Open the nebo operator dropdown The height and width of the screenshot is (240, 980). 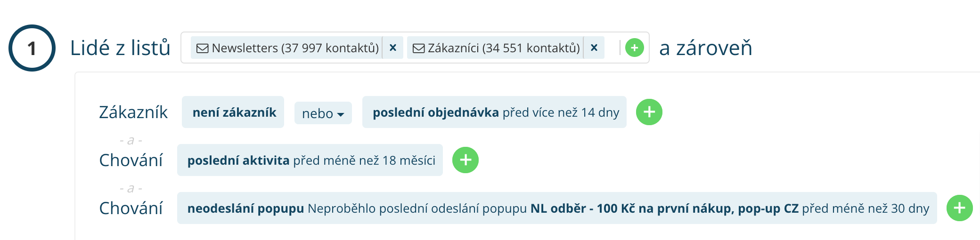click(x=323, y=113)
